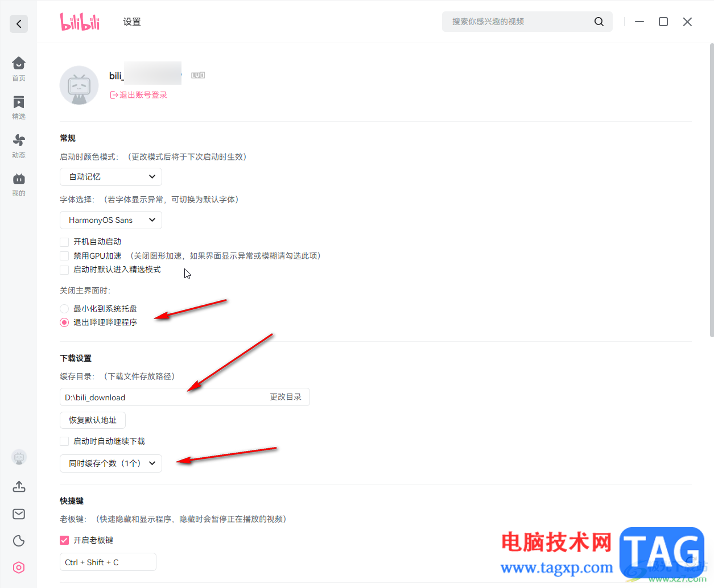Click the 下载设置 section heading
The width and height of the screenshot is (714, 588).
tap(76, 358)
